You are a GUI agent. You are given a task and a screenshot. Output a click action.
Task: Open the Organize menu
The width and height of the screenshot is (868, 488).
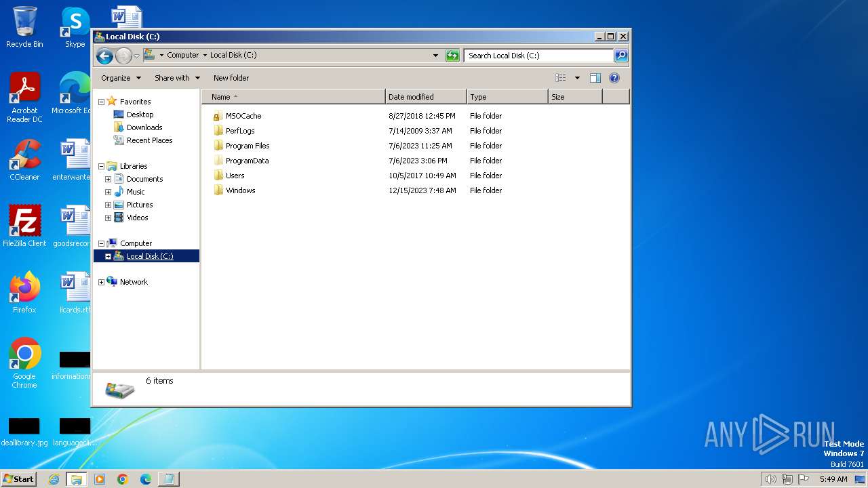(121, 78)
